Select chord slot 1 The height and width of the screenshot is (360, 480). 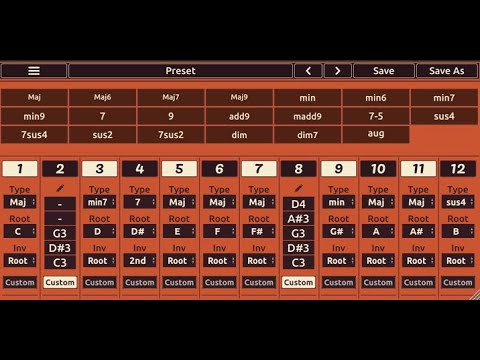tap(20, 169)
